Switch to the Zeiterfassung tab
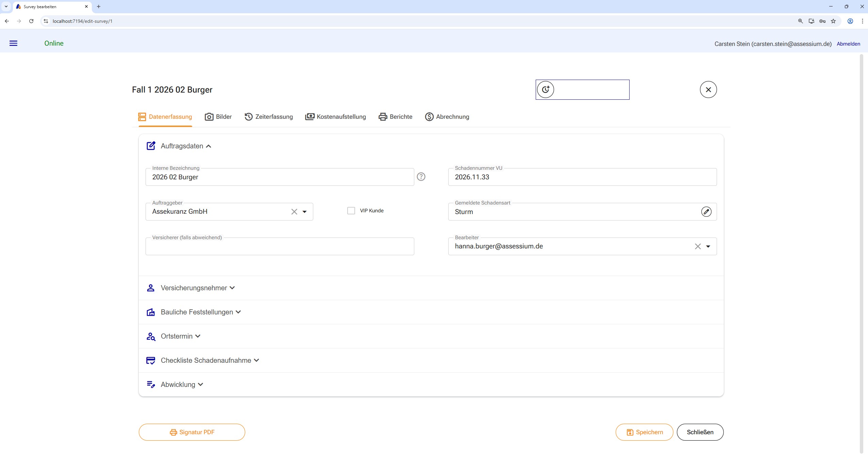Screen dimensions: 868x472 click(269, 117)
